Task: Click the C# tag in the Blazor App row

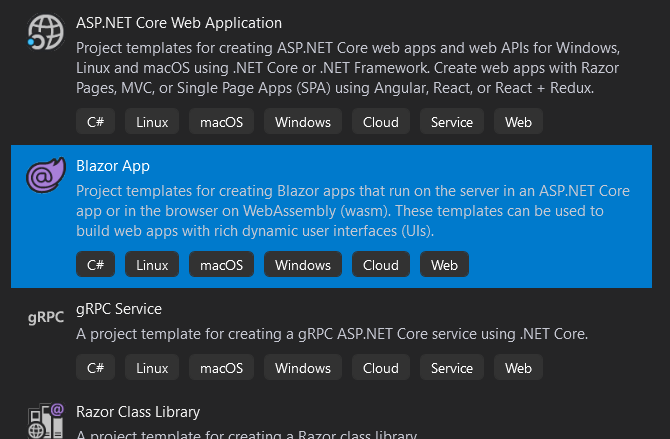Action: point(95,265)
